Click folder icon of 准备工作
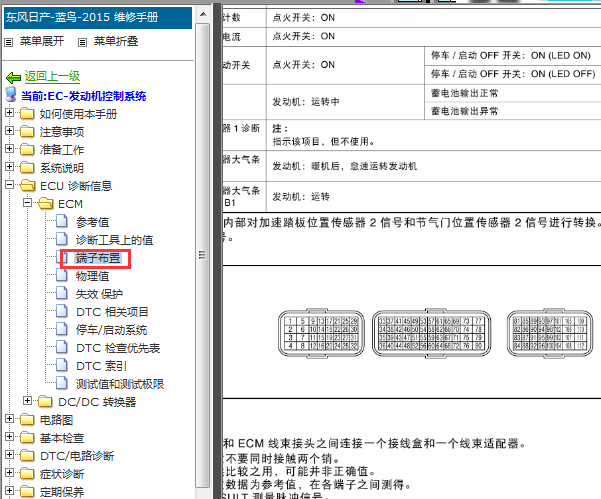Viewport: 601px width, 499px height. (x=27, y=149)
